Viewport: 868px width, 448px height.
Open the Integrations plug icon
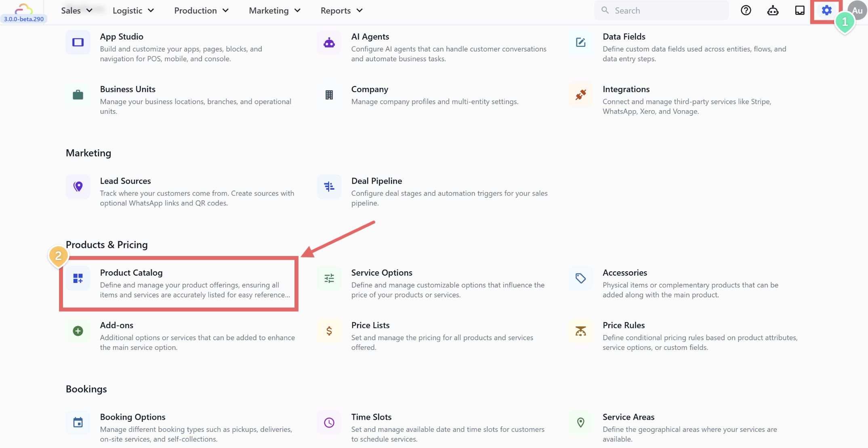pos(580,95)
